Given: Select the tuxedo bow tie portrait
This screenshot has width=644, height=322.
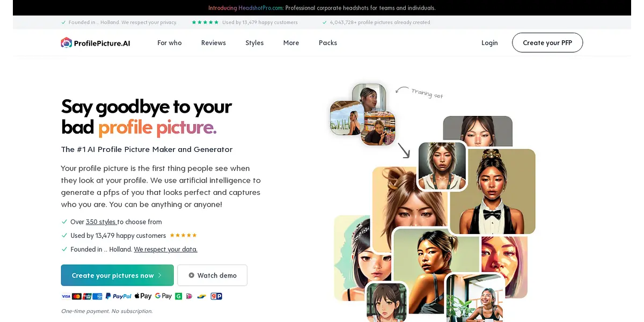Looking at the screenshot, I should pyautogui.click(x=493, y=192).
